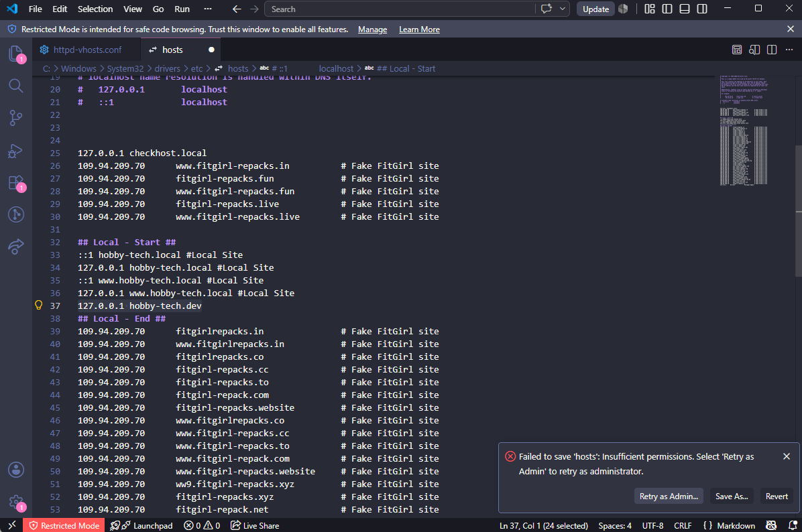Click the vertical editor scrollbar
The height and width of the screenshot is (532, 802).
799,212
